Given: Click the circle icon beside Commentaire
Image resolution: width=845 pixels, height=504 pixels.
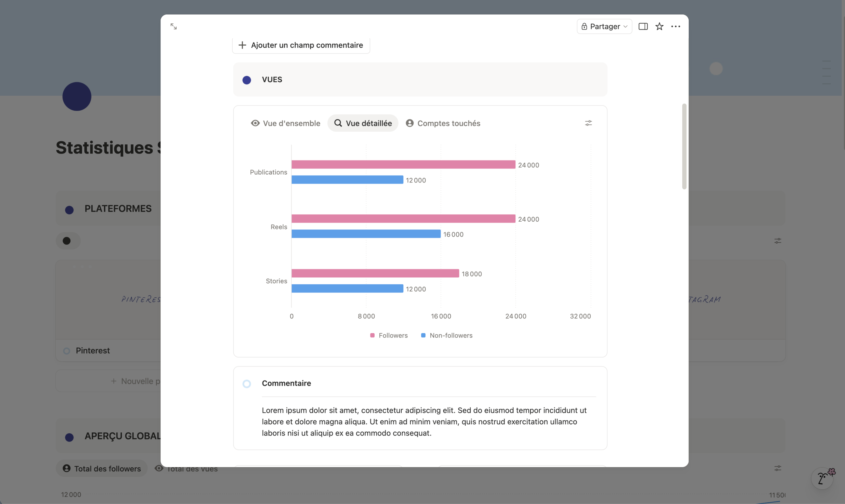Looking at the screenshot, I should (247, 384).
